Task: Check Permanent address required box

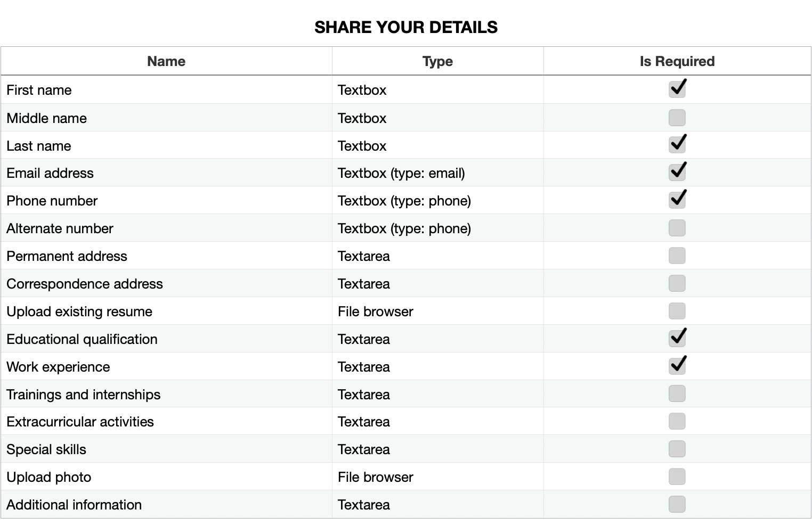Action: [x=677, y=256]
